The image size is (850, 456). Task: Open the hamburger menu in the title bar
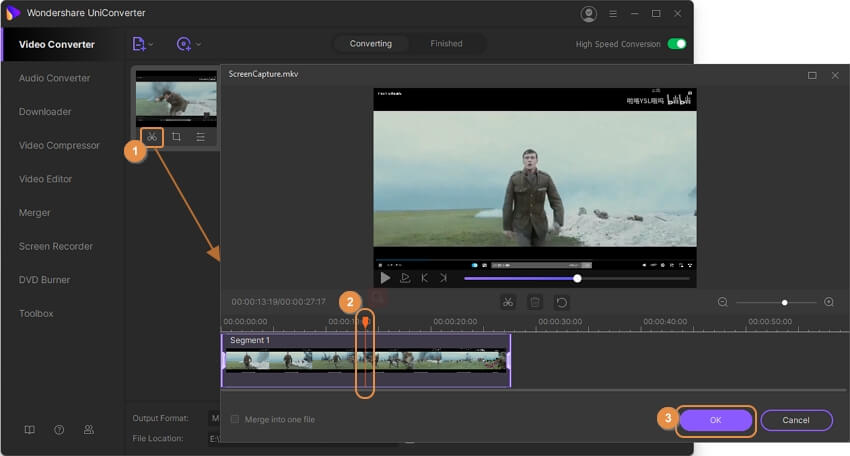coord(611,14)
